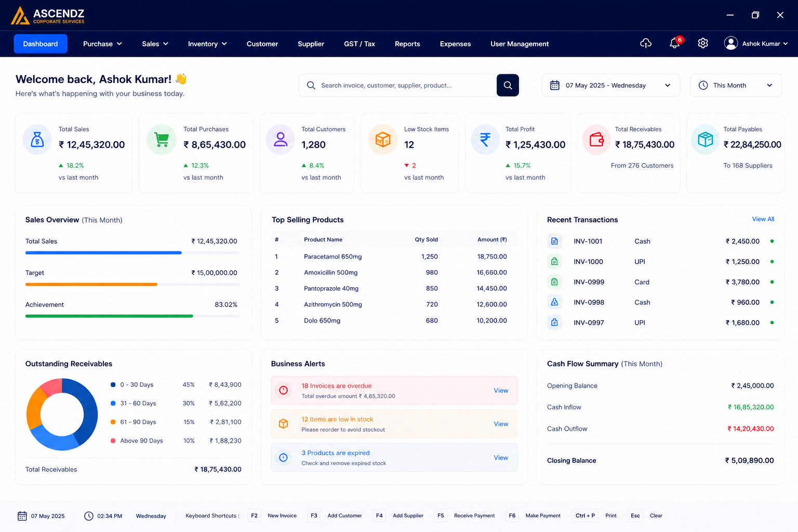Click the Total Sales blue progress bar
This screenshot has height=532, width=798.
[103, 252]
